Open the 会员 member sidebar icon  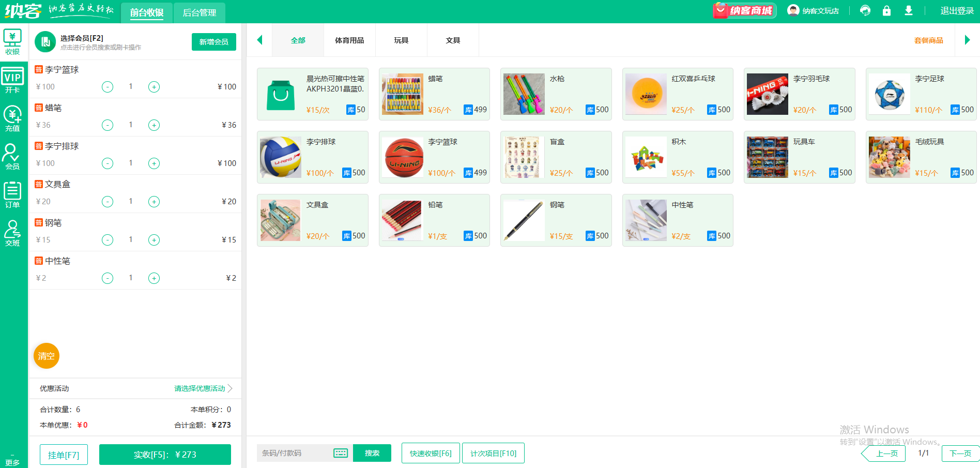pyautogui.click(x=12, y=157)
